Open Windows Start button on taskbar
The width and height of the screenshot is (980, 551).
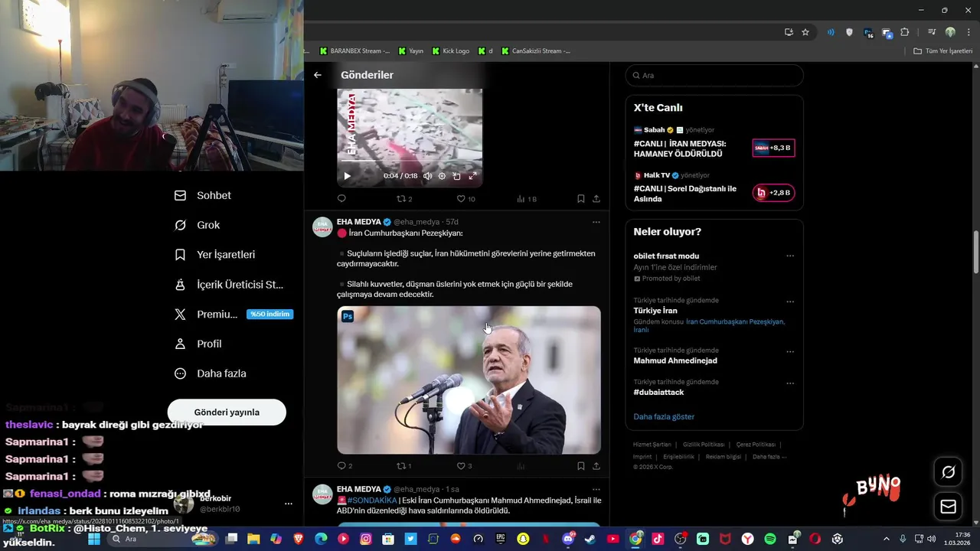coord(94,539)
